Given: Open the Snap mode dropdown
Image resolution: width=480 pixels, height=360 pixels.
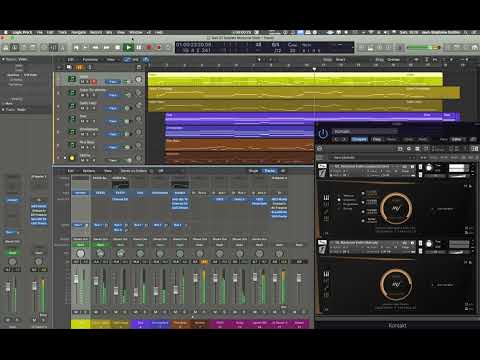Looking at the screenshot, I should coord(340,60).
